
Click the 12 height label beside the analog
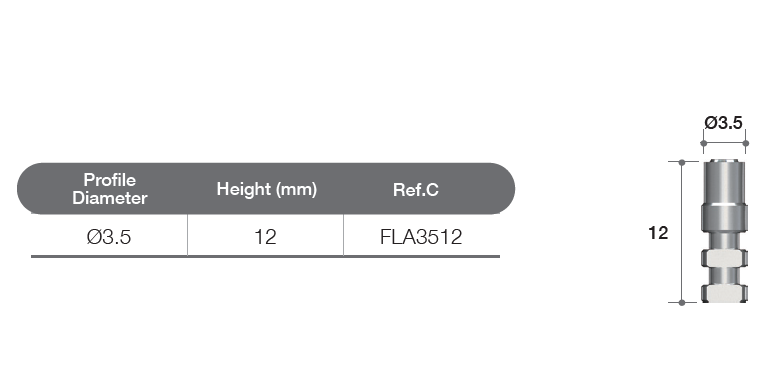coord(658,233)
